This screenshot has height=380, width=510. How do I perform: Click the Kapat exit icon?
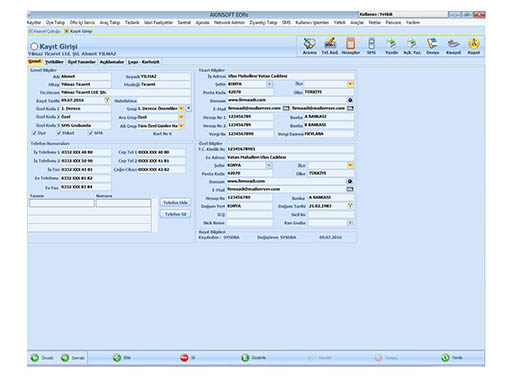pos(474,44)
